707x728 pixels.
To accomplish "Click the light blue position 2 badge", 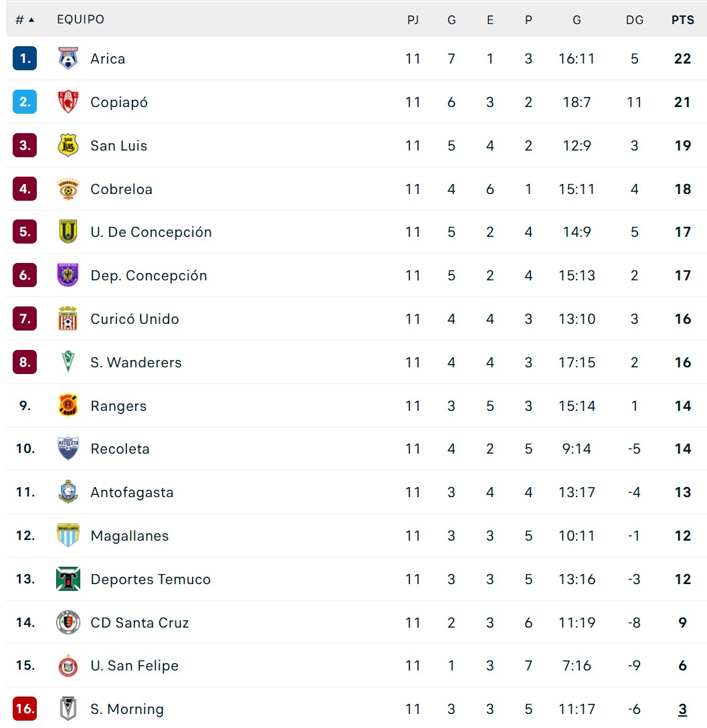I will click(25, 102).
